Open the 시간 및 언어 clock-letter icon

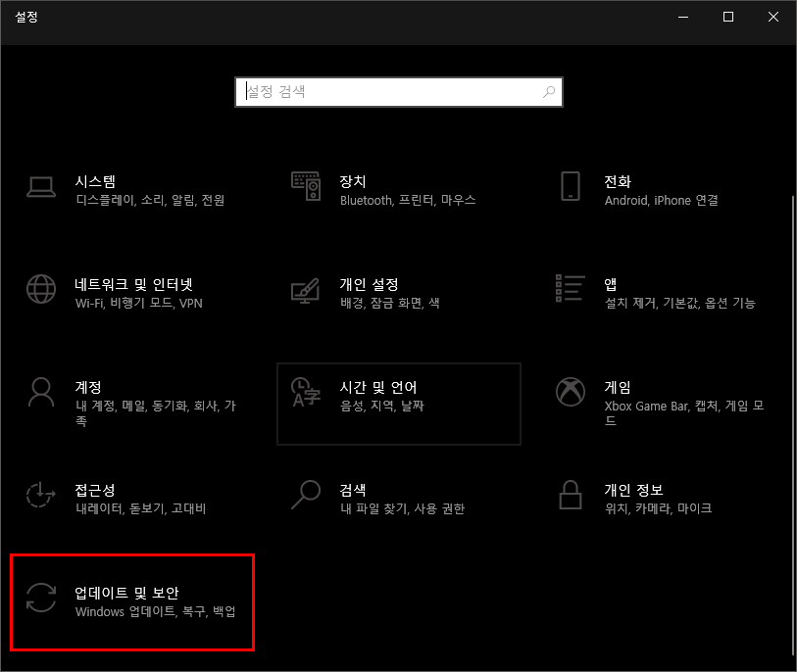click(306, 392)
